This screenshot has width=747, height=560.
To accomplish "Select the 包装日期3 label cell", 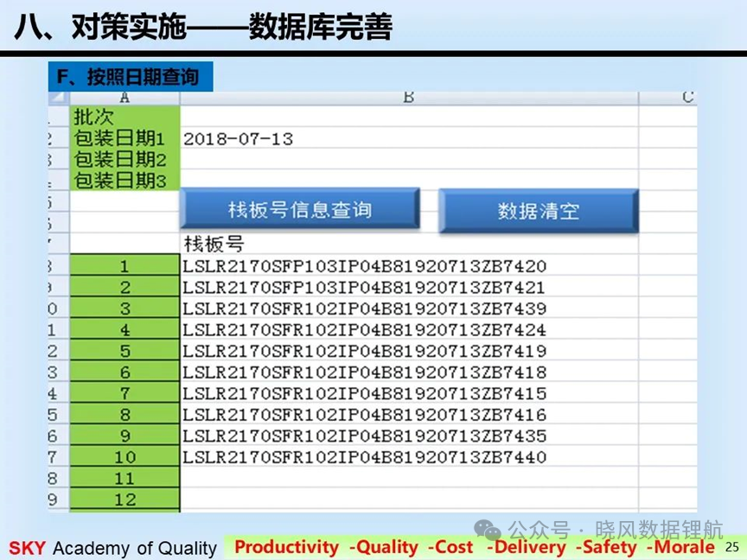I will tap(124, 180).
